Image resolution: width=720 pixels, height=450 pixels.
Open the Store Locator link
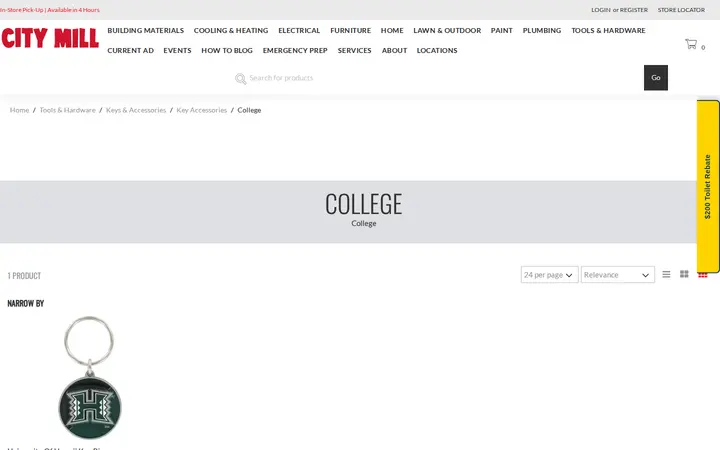coord(681,10)
